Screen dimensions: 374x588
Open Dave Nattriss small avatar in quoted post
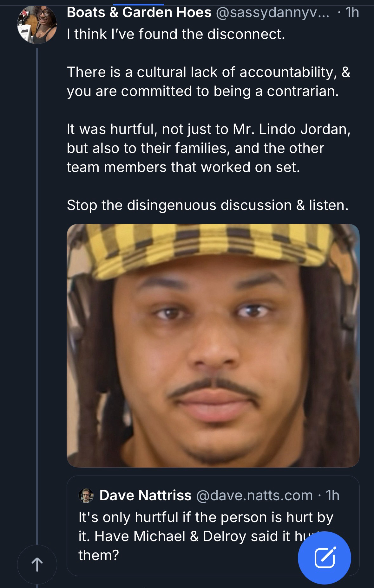click(x=86, y=496)
